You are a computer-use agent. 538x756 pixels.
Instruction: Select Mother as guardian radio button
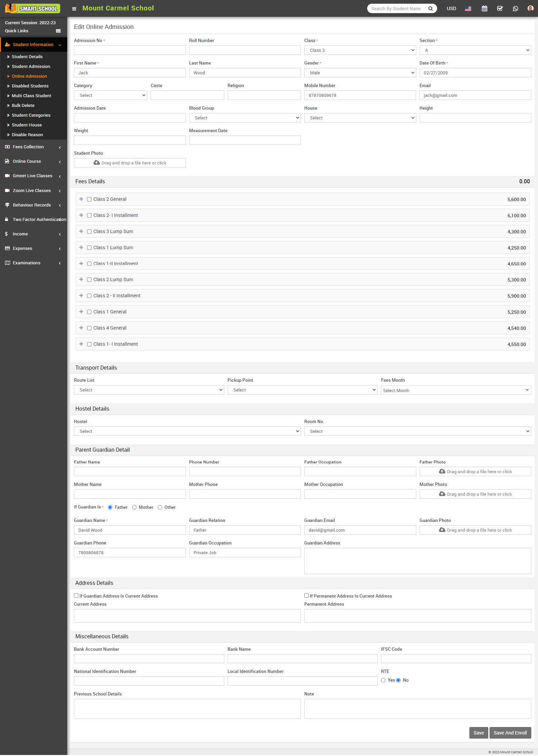[x=134, y=507]
